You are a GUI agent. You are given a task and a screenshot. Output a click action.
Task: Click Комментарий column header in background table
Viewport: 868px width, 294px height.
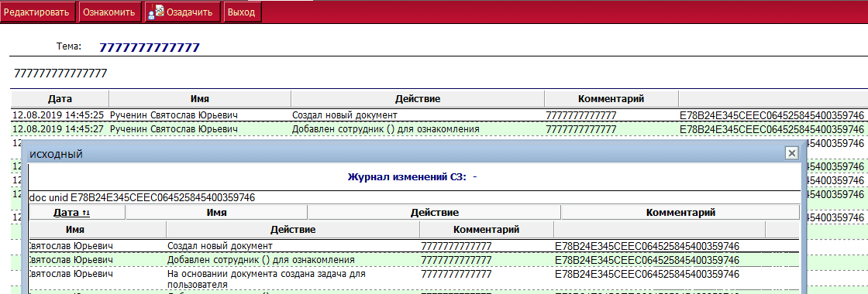tap(611, 99)
